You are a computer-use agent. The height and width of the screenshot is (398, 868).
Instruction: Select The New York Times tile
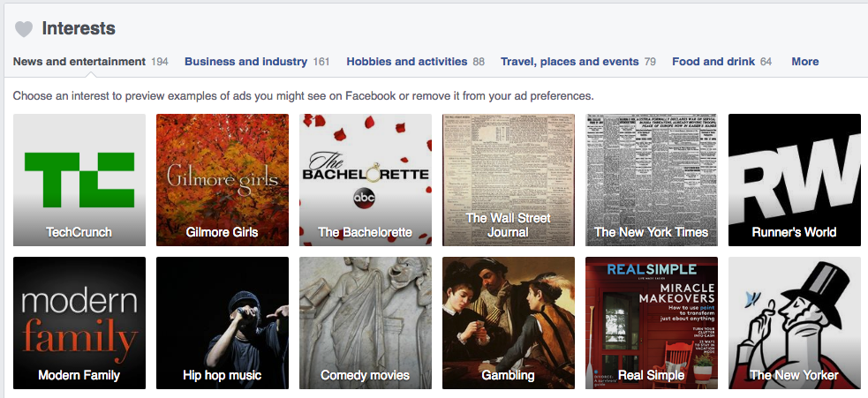652,180
